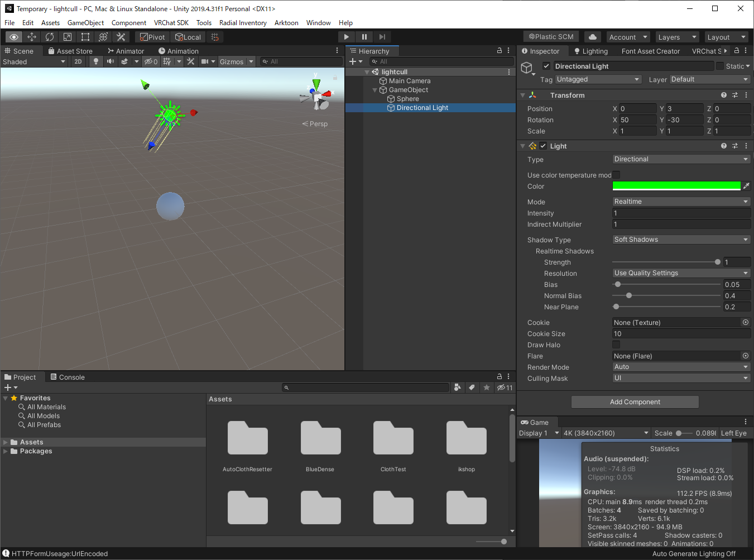Select the Scale tool
The width and height of the screenshot is (754, 560).
tap(68, 37)
